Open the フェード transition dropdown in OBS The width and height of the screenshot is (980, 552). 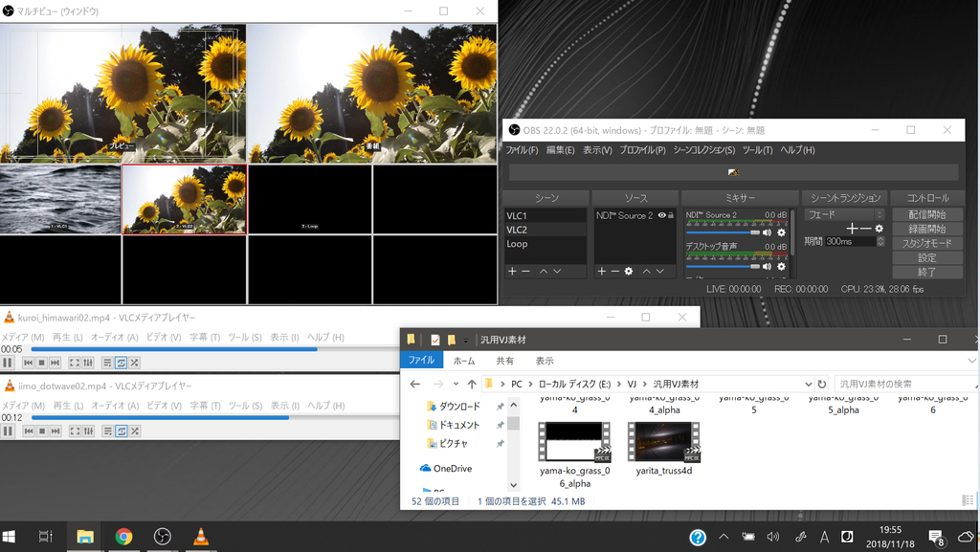pyautogui.click(x=844, y=214)
